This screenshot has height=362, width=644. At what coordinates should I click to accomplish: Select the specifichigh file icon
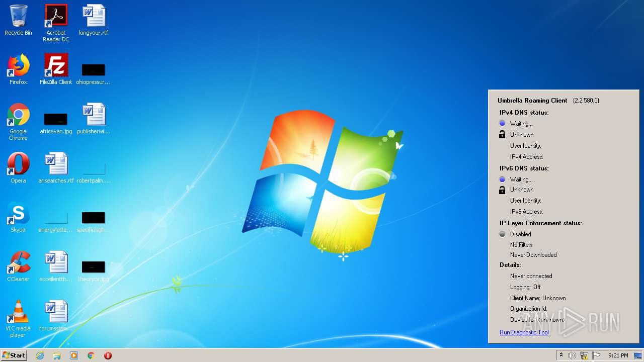[x=94, y=221]
